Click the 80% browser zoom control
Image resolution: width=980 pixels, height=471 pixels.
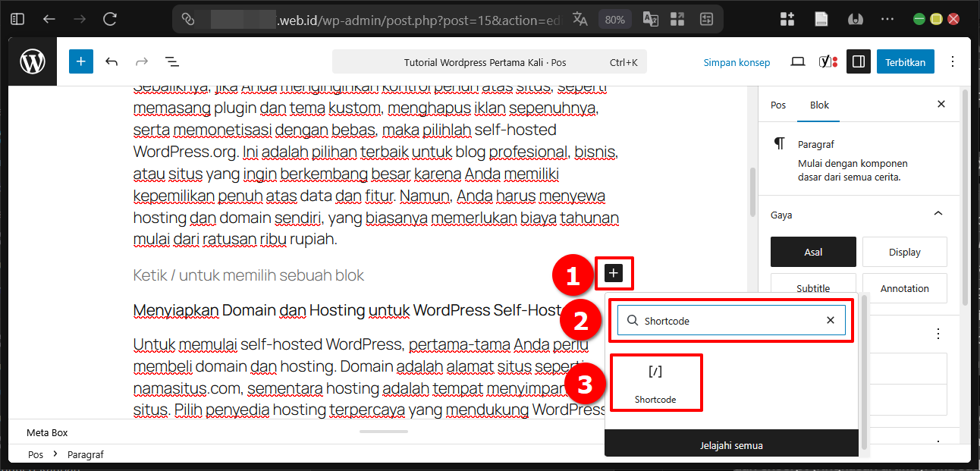tap(614, 19)
